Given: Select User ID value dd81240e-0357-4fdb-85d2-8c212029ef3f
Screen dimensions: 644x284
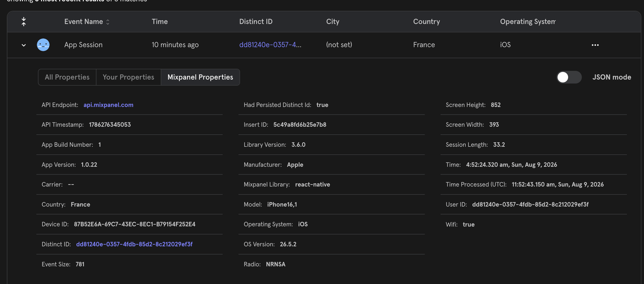Looking at the screenshot, I should pyautogui.click(x=530, y=204).
